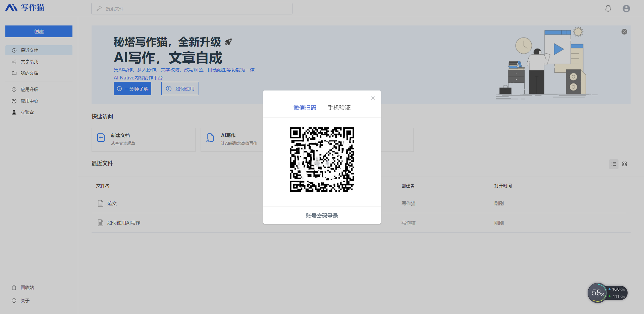Click the 一分钟了解 button
The image size is (644, 314).
click(132, 88)
